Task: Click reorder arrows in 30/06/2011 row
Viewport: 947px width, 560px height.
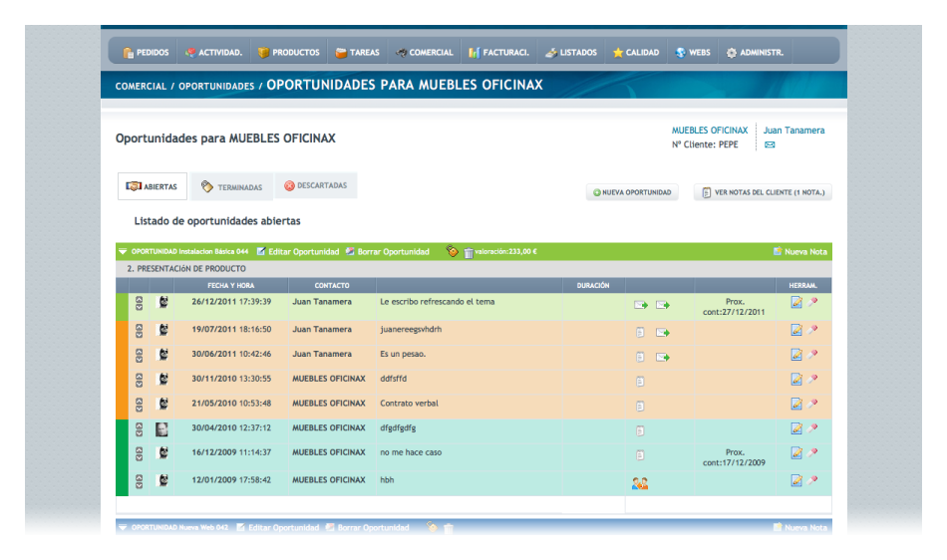Action: [139, 356]
